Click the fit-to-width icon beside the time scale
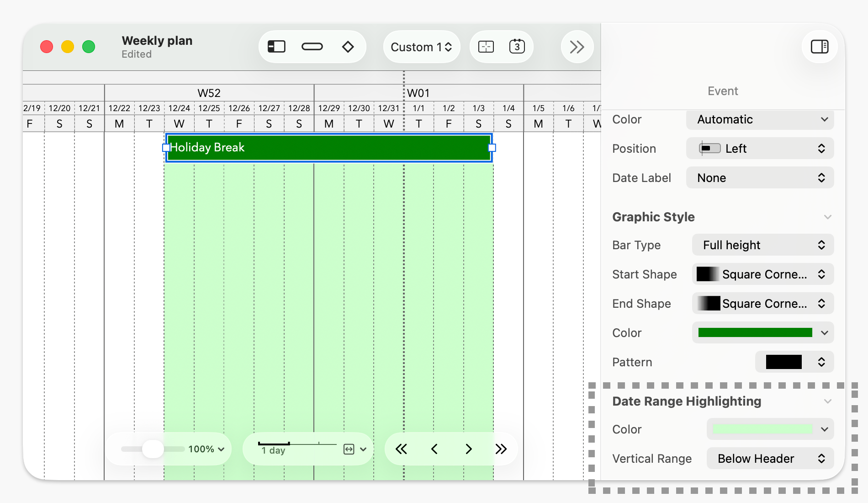Image resolution: width=868 pixels, height=503 pixels. (349, 449)
